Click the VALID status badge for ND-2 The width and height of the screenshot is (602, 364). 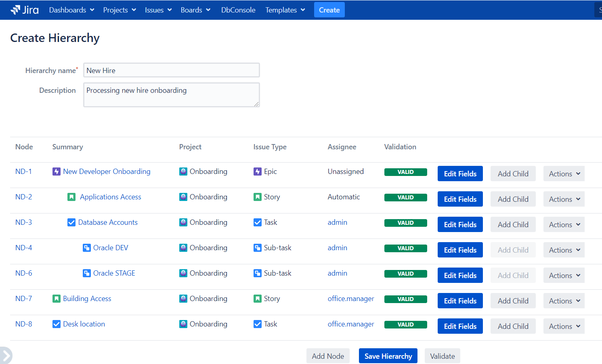405,197
